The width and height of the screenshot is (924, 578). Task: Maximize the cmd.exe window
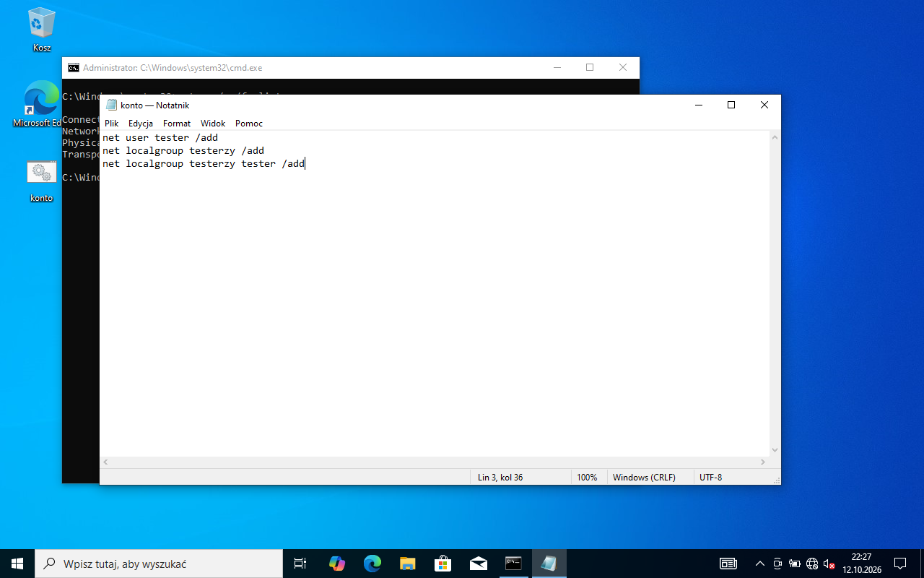pyautogui.click(x=590, y=67)
